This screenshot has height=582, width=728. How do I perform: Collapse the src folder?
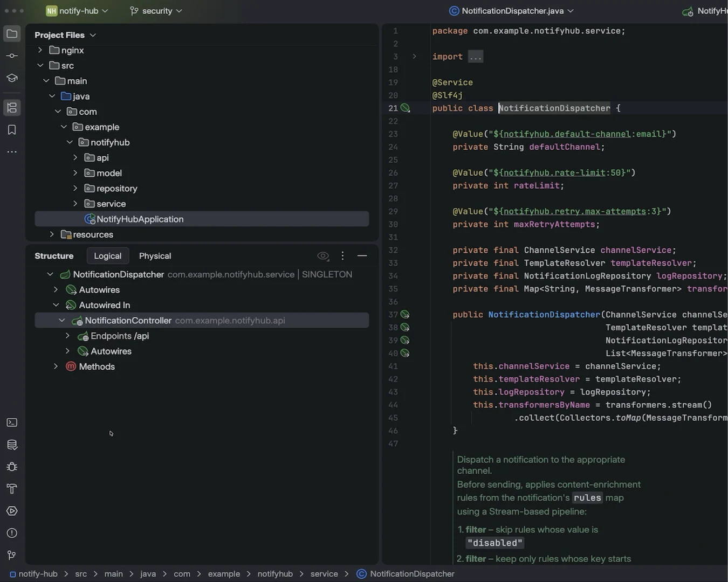[40, 65]
